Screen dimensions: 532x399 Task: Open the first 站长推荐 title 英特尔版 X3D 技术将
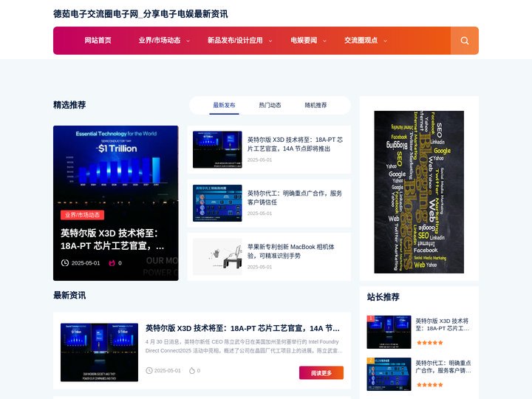pyautogui.click(x=443, y=324)
